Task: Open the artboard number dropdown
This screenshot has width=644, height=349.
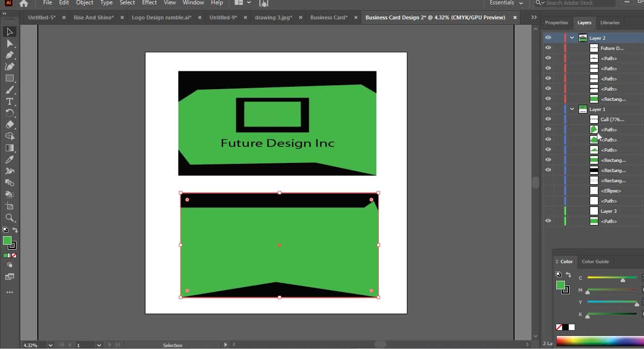Action: [99, 345]
